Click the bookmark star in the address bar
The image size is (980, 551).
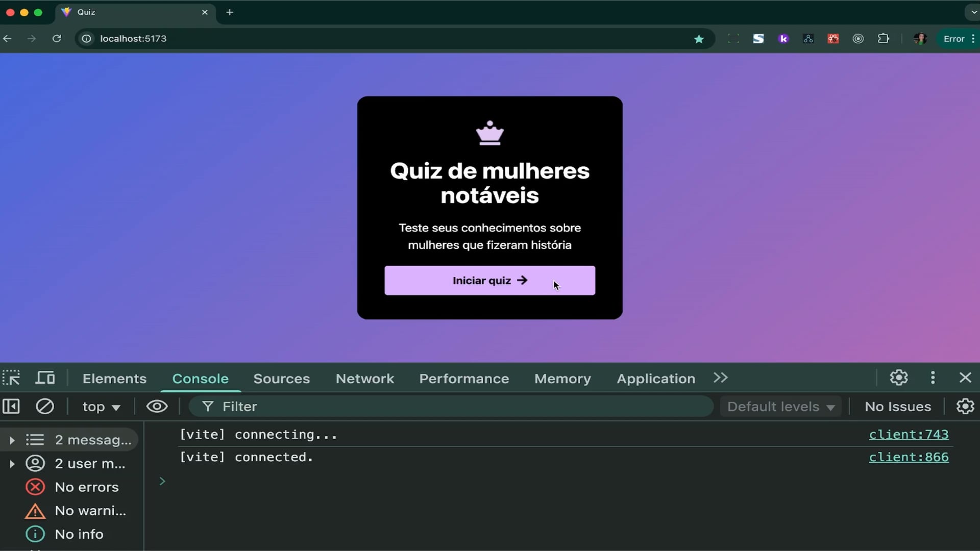coord(699,39)
